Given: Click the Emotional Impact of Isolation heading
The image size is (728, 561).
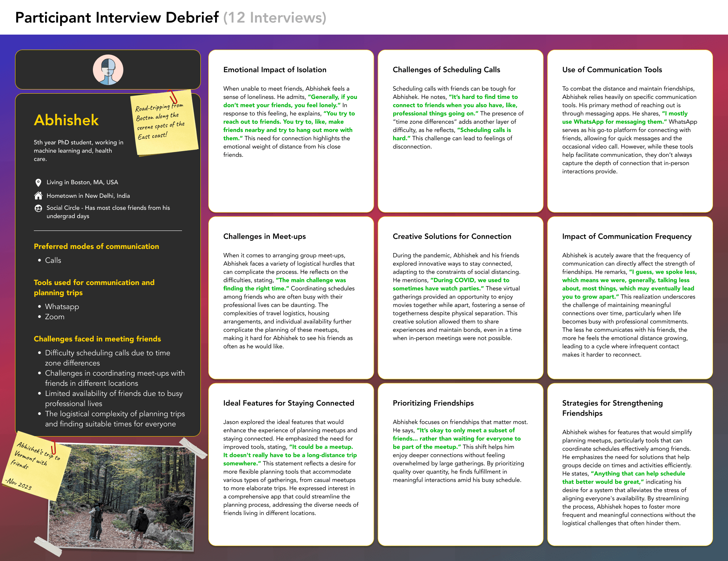Looking at the screenshot, I should [x=275, y=70].
